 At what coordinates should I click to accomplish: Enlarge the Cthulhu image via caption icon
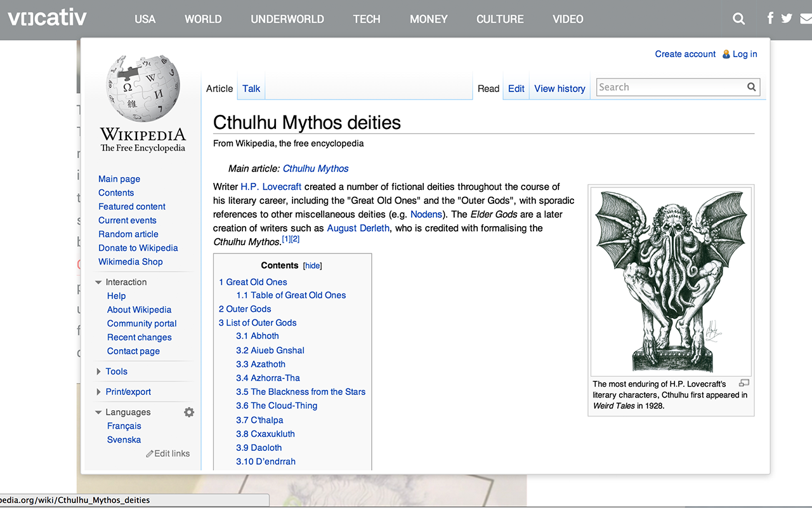click(744, 383)
